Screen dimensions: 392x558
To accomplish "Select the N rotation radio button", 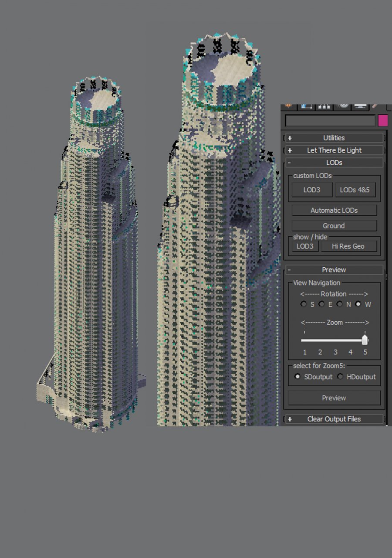I will click(x=339, y=304).
